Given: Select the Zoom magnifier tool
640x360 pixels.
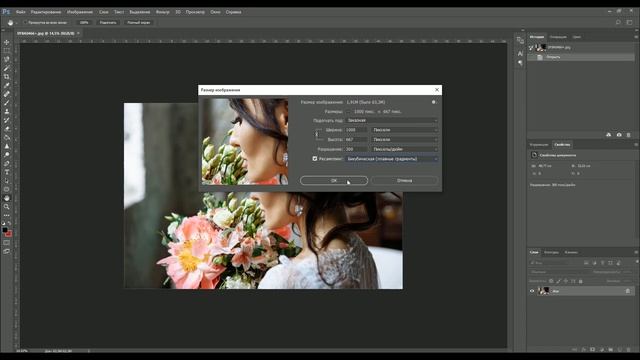Looking at the screenshot, I should [7, 207].
